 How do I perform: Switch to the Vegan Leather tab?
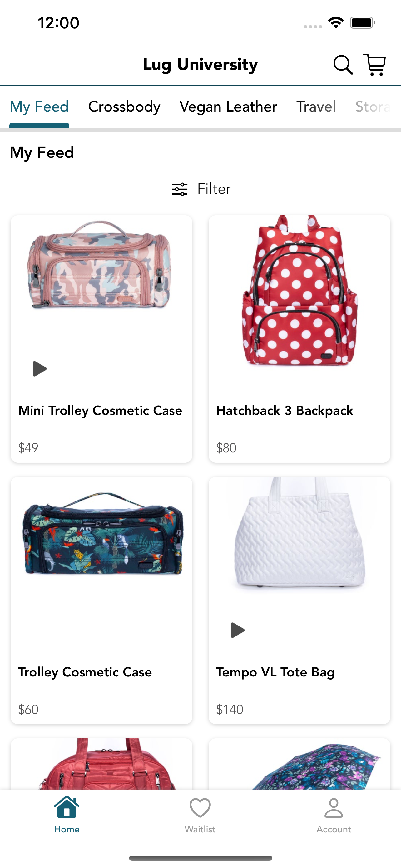[x=228, y=107]
